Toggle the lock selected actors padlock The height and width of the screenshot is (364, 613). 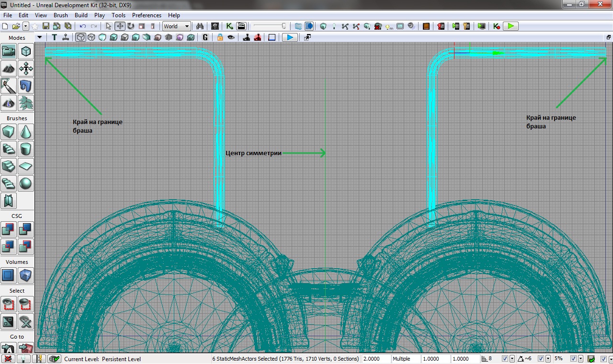coord(220,37)
